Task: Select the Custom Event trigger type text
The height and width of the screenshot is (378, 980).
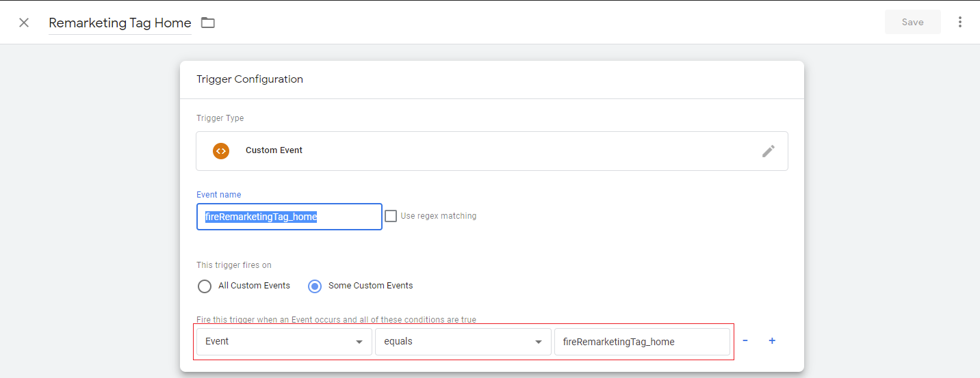Action: pyautogui.click(x=274, y=150)
